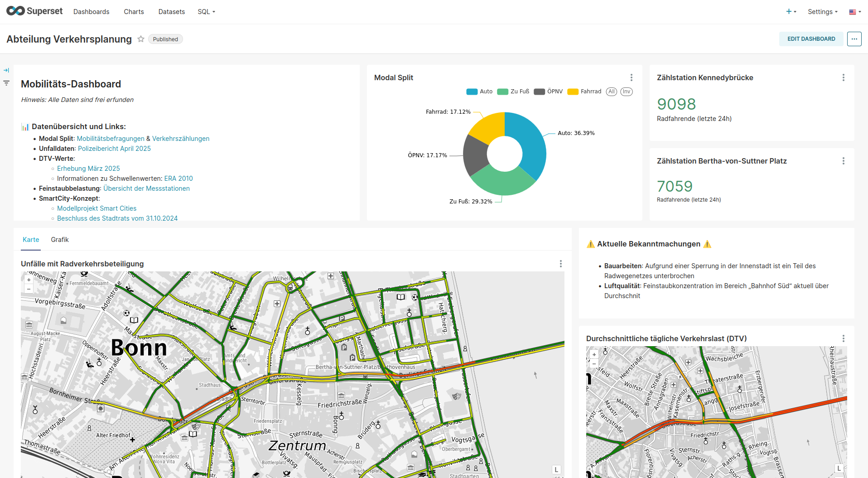868x478 pixels.
Task: Expand the filter bar arrow icon
Action: (x=6, y=70)
